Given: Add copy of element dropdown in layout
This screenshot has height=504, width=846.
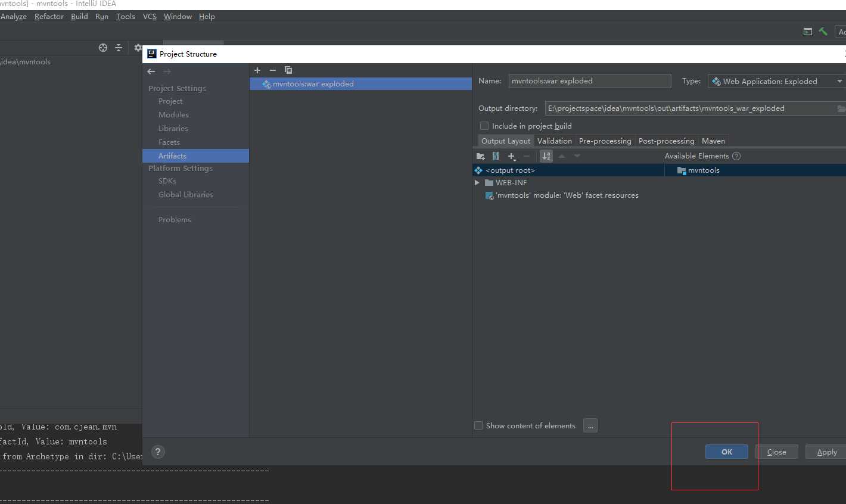Looking at the screenshot, I should coord(512,156).
